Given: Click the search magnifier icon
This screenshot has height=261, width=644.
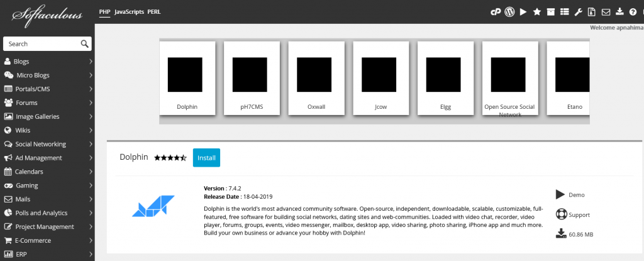Looking at the screenshot, I should pyautogui.click(x=85, y=44).
